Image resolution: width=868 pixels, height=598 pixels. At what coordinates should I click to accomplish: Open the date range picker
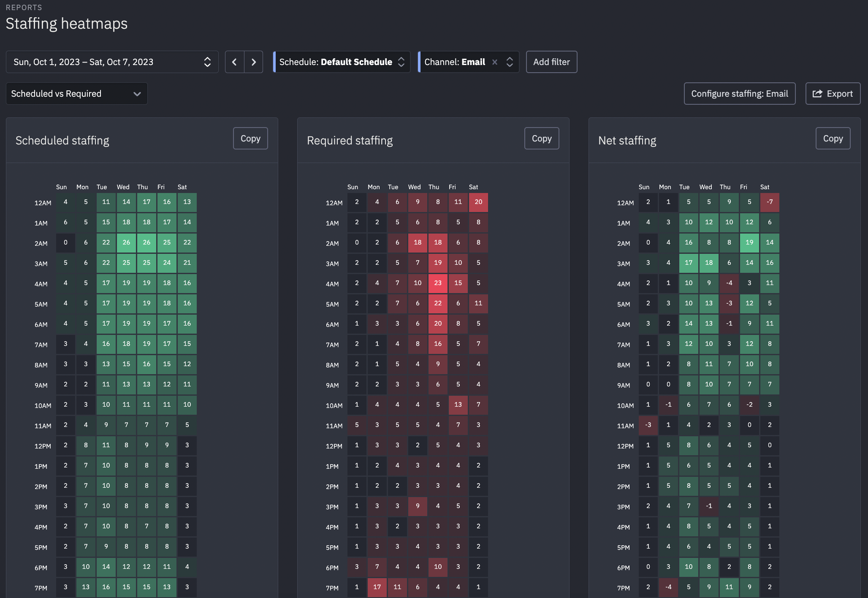pos(112,62)
